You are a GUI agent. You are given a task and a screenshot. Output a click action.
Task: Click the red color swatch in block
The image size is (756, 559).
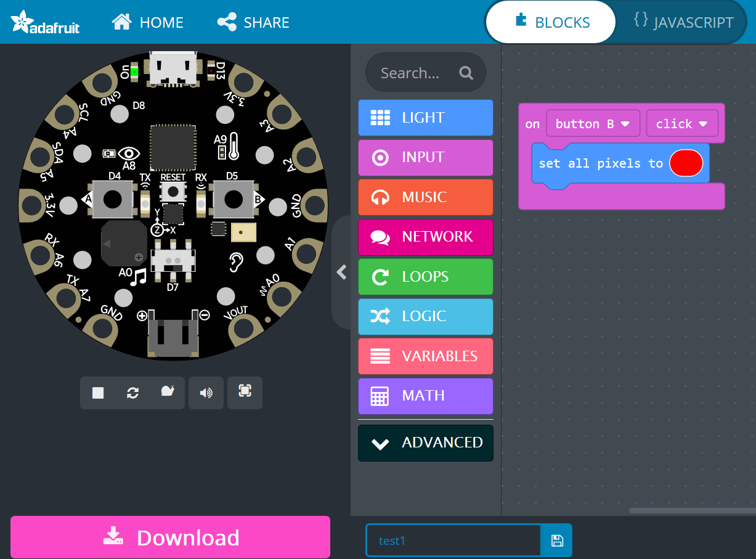coord(686,163)
